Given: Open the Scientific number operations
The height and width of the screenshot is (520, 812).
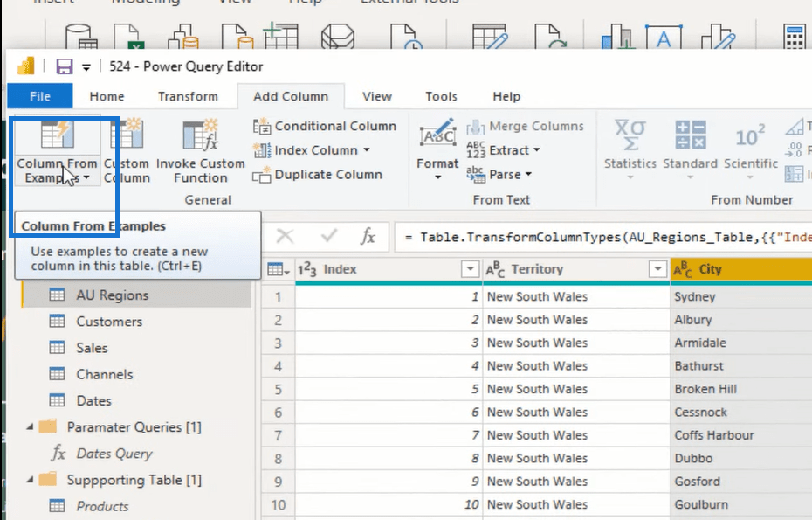Looking at the screenshot, I should (750, 149).
